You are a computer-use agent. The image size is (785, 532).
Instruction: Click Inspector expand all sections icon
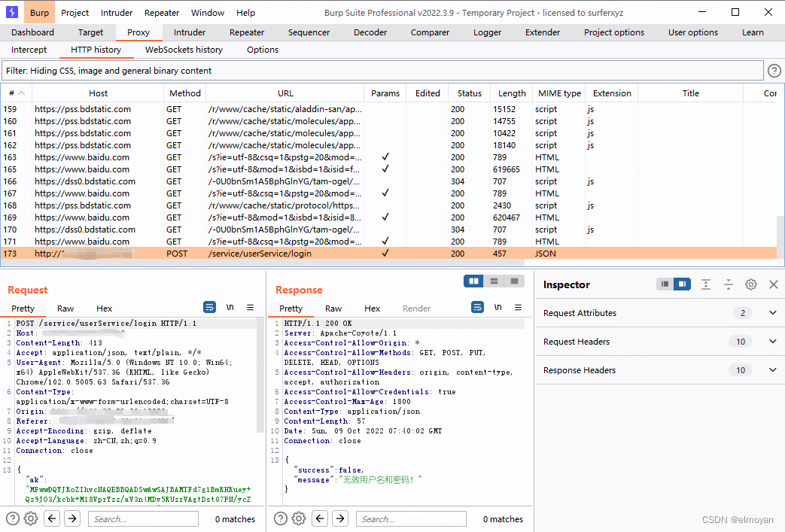706,284
